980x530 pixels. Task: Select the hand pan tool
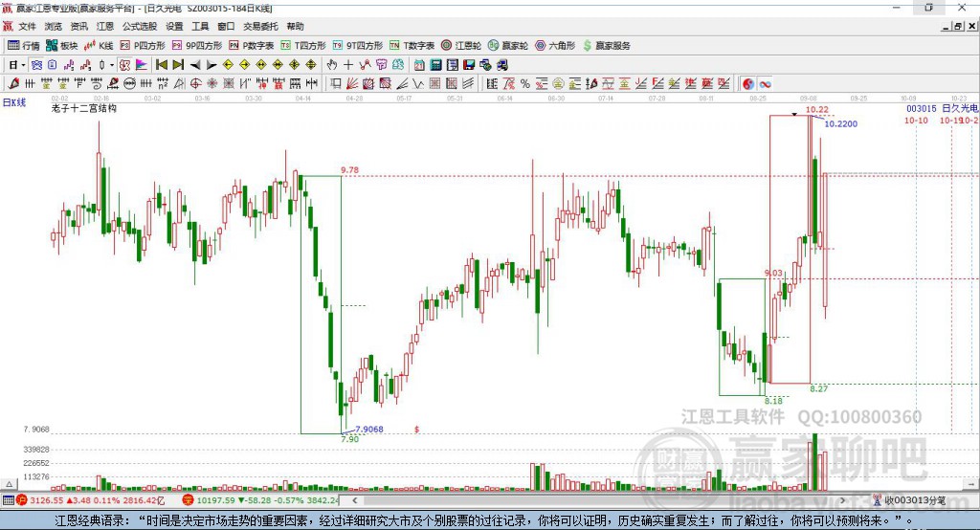click(x=331, y=65)
